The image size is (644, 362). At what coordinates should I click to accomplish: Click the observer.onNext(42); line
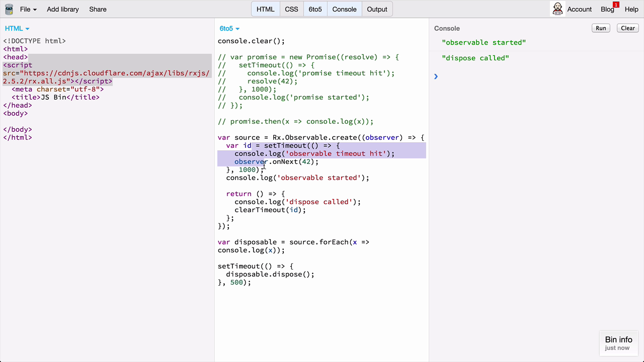276,162
